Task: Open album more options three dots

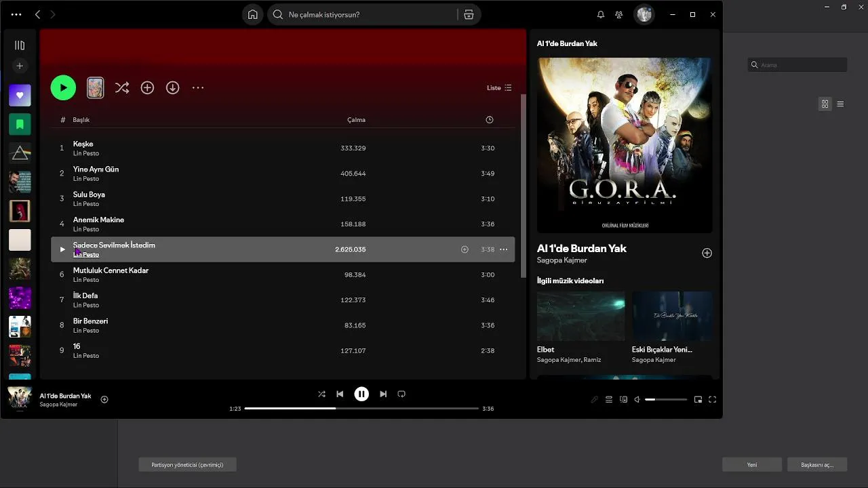Action: pos(198,87)
